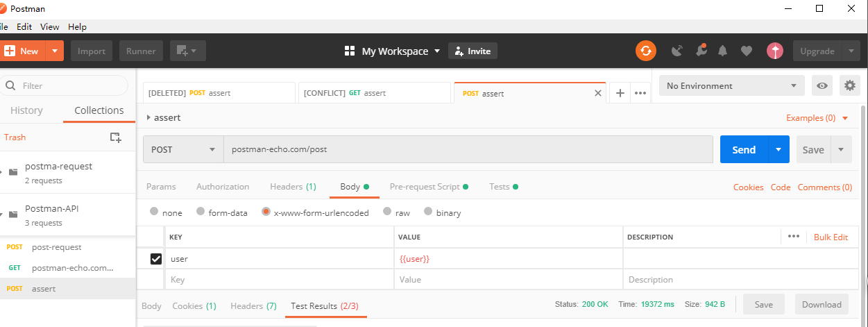Open the Upgrade dropdown arrow
The image size is (868, 327).
click(851, 51)
